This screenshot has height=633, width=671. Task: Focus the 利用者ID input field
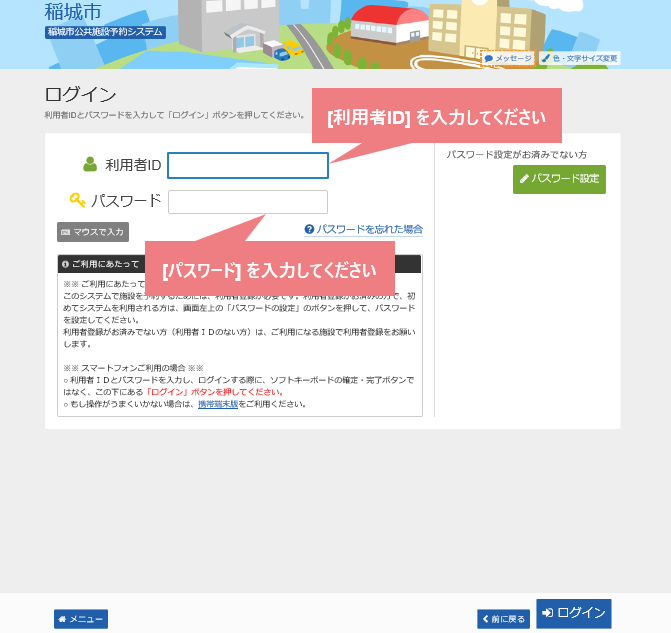[x=248, y=165]
